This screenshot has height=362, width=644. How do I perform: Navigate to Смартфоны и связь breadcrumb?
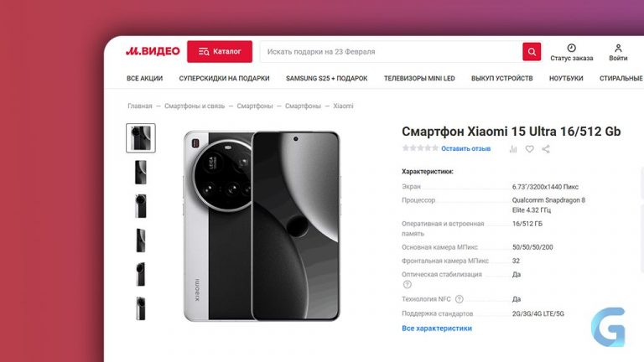(x=195, y=106)
